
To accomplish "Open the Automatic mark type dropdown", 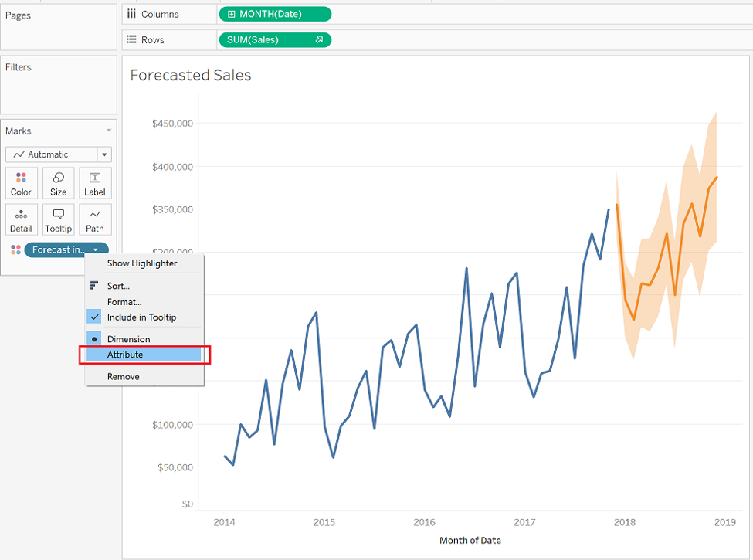I will (x=103, y=154).
